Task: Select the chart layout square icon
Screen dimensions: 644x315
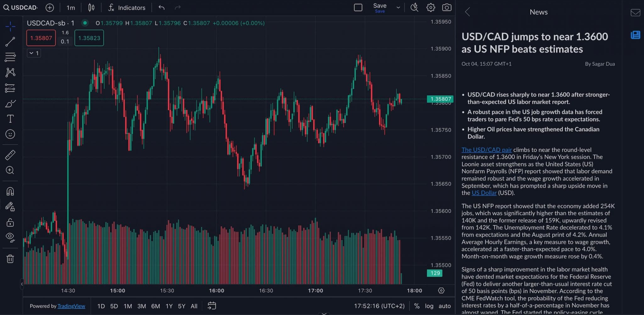Action: 358,8
